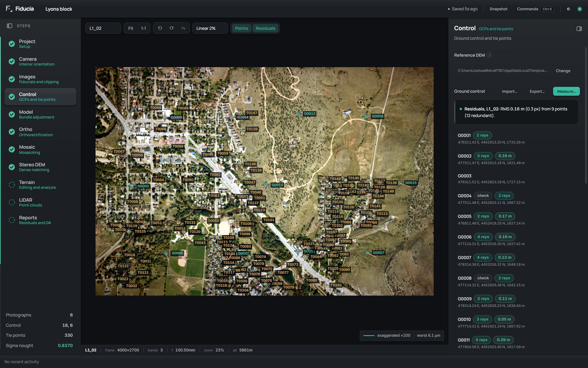Select the G0011 row in list
The image size is (588, 368).
[x=516, y=343]
